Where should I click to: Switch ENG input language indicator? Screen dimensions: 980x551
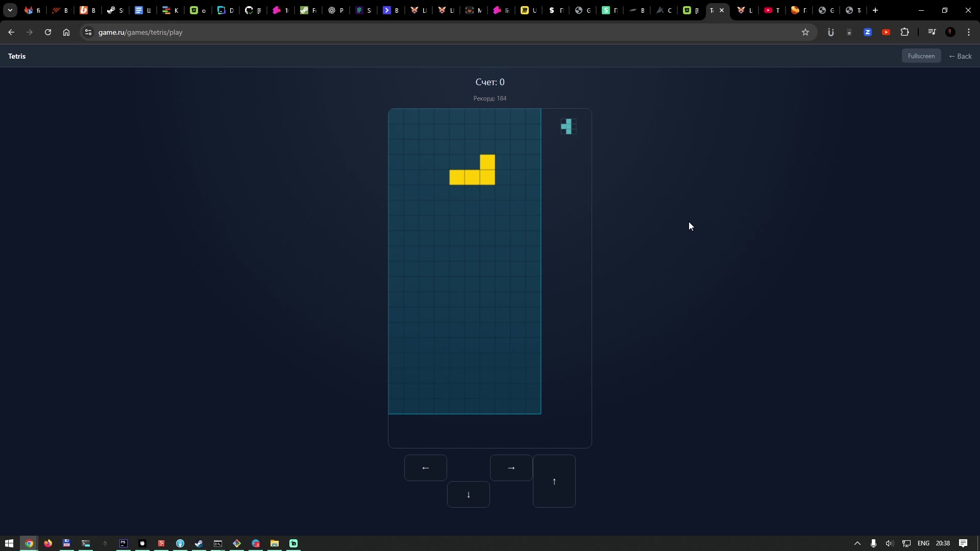pos(923,543)
